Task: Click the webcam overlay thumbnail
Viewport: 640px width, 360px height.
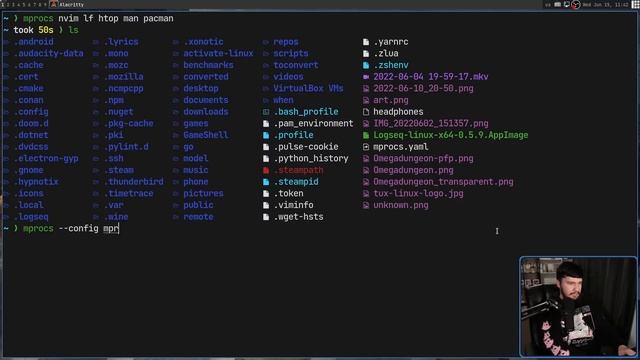Action: [x=578, y=307]
